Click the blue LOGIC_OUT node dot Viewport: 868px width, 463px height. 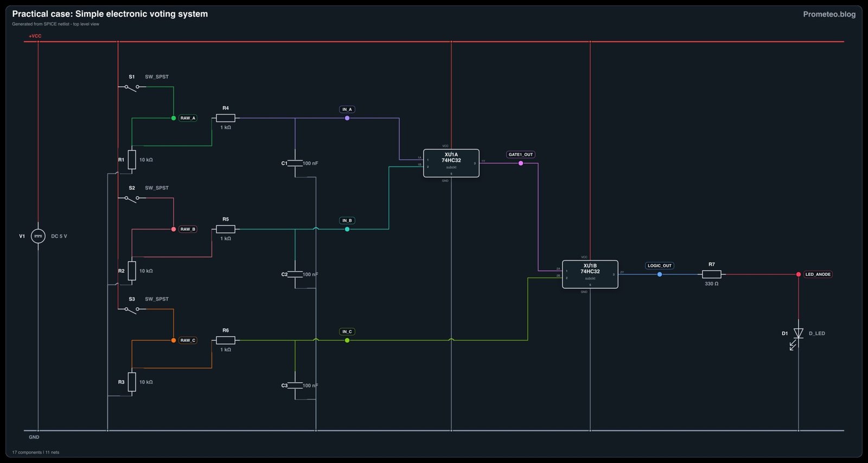(x=660, y=274)
